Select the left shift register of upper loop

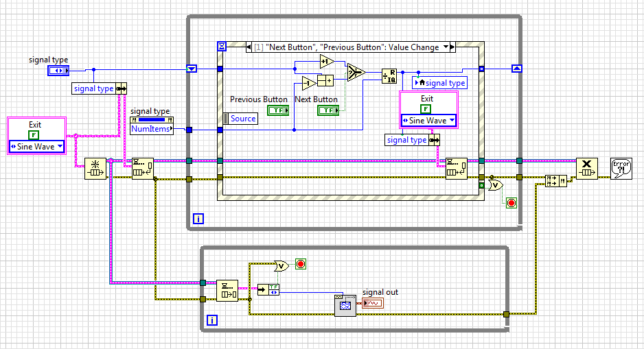point(192,69)
